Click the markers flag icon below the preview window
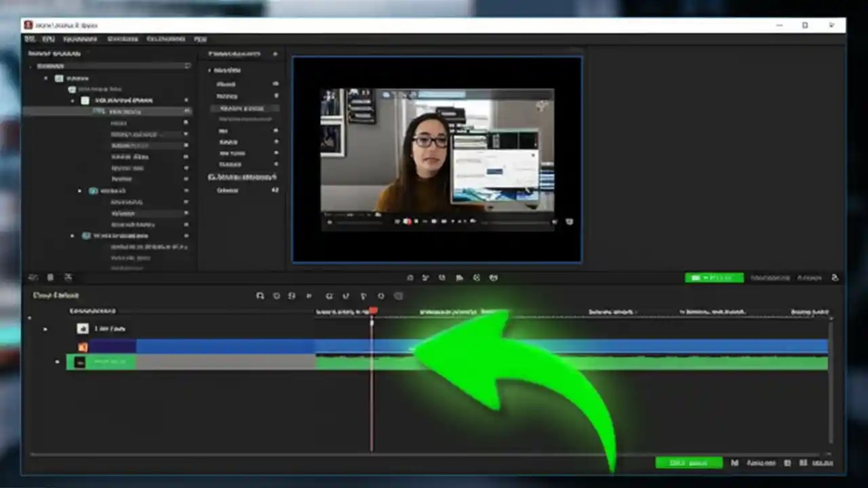Viewport: 868px width, 488px height. pos(459,277)
